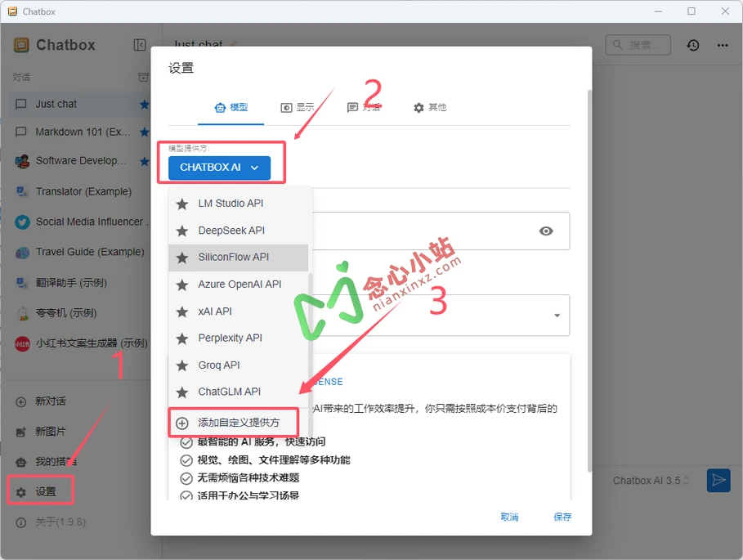Switch to the 显示 settings tab
This screenshot has height=560, width=743.
point(297,107)
